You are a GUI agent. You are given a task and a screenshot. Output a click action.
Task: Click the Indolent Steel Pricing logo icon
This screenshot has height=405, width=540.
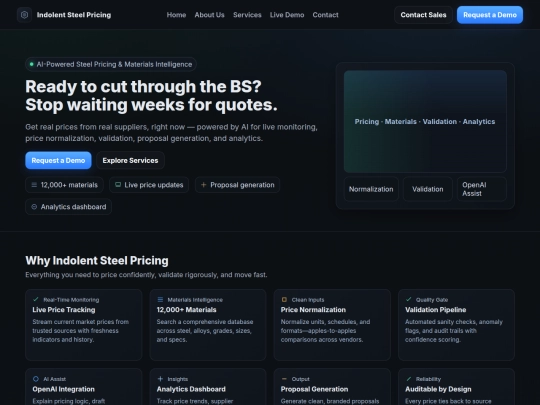[24, 15]
